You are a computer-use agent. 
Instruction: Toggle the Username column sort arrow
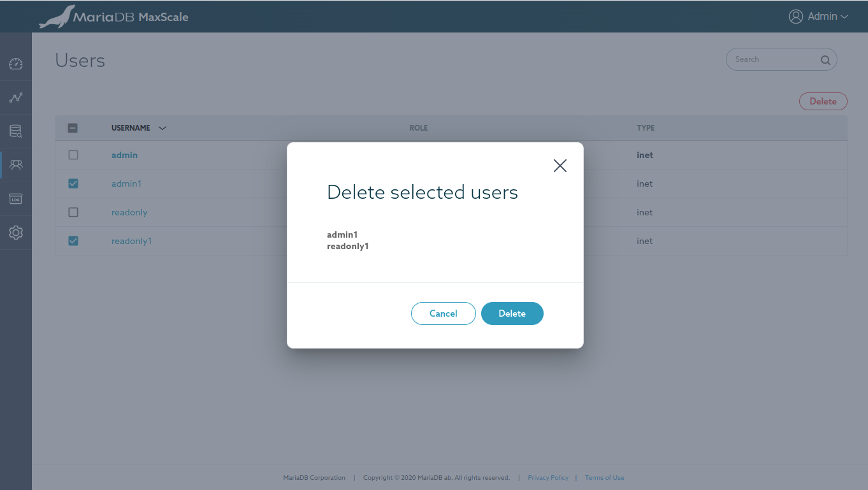(163, 128)
